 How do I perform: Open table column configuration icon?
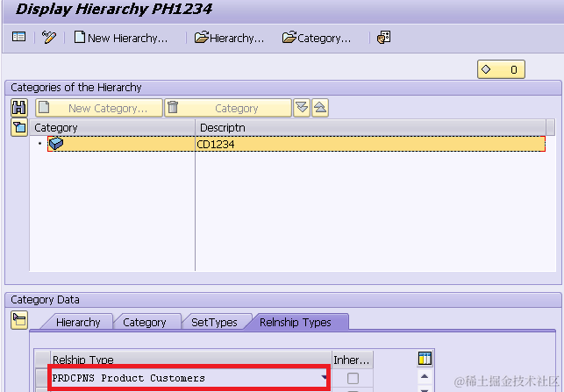(425, 359)
